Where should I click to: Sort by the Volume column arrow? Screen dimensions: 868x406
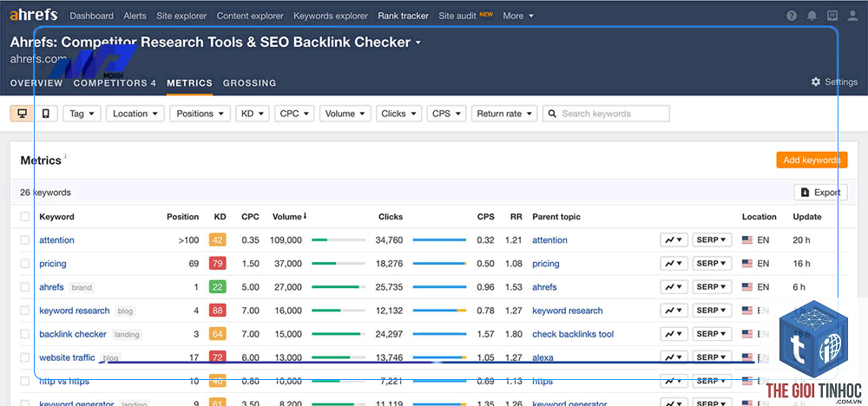305,216
